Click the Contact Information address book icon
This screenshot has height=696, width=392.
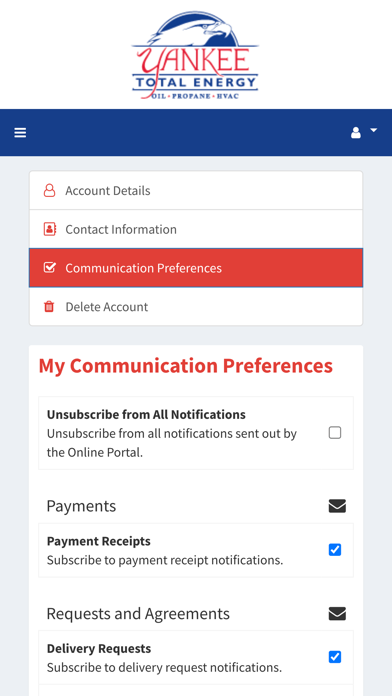(x=49, y=229)
